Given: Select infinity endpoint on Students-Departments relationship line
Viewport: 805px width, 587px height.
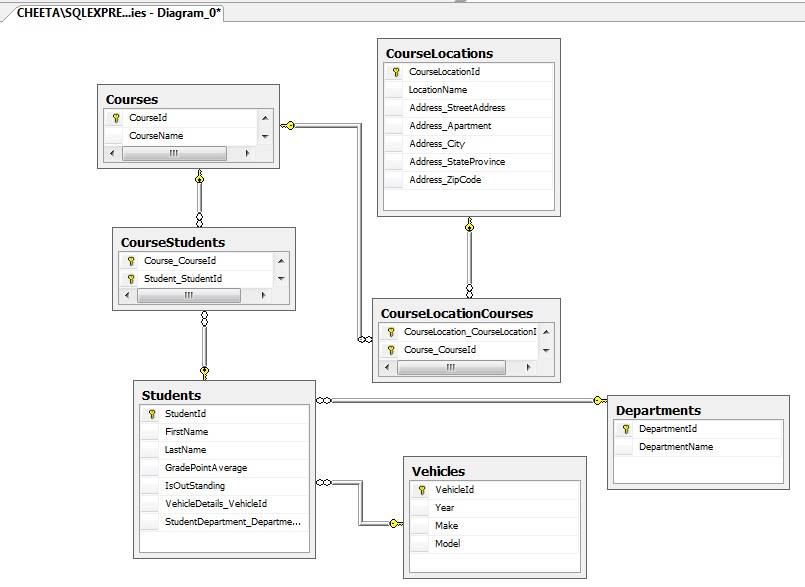Looking at the screenshot, I should click(x=324, y=401).
